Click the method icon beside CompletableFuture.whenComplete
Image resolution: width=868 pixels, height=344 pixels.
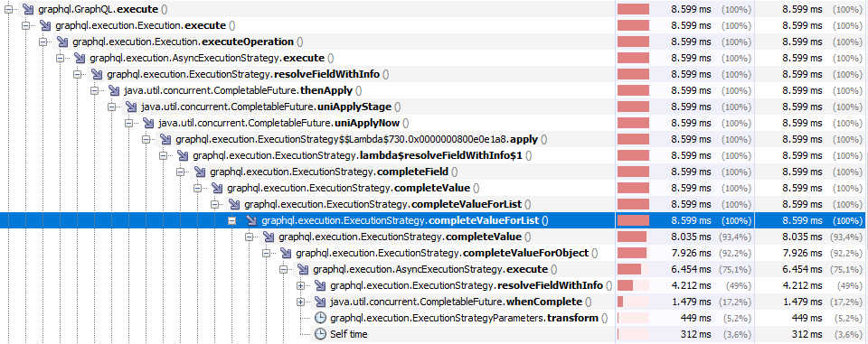[x=320, y=302]
